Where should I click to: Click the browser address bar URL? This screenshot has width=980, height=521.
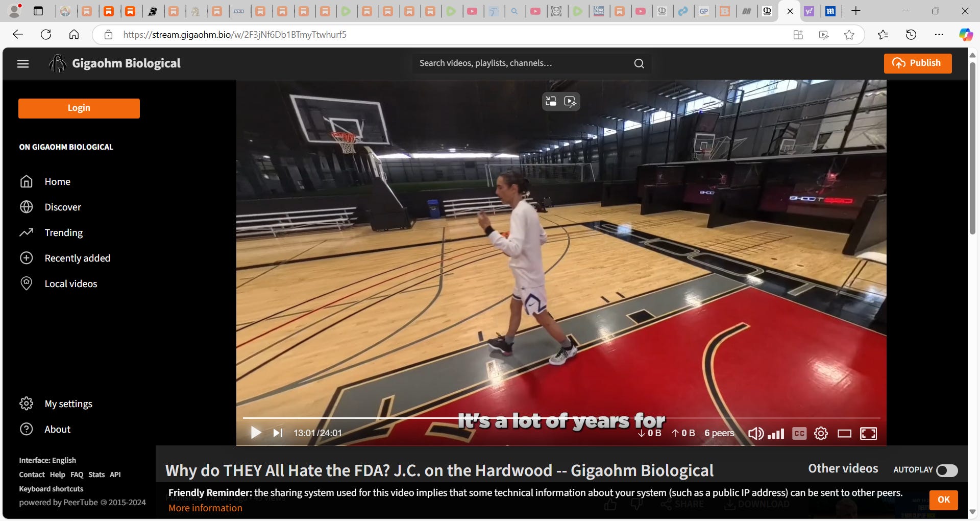[x=235, y=35]
